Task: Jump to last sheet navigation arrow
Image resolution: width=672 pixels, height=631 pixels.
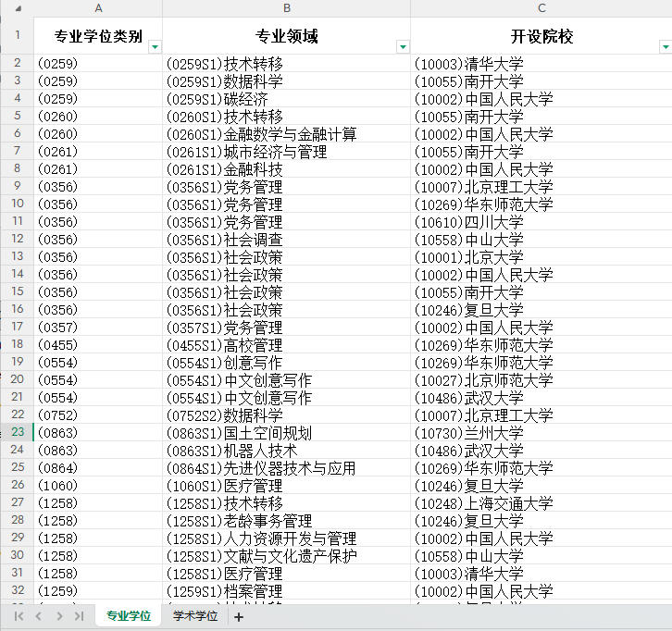Action: tap(79, 616)
